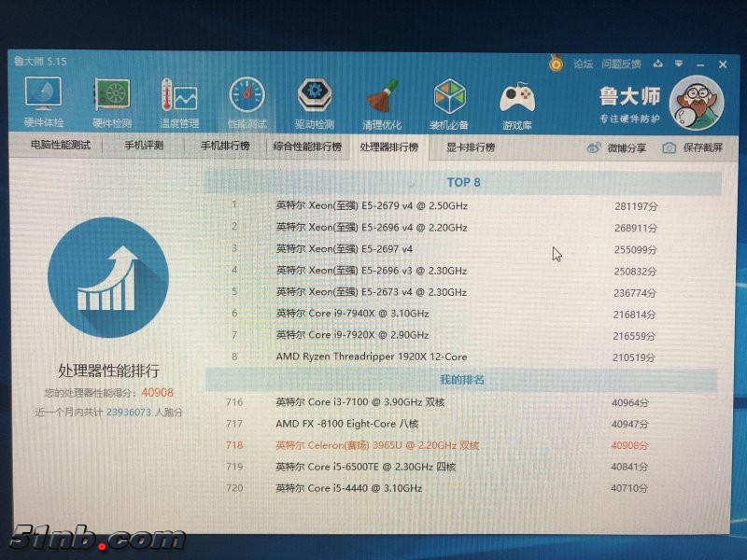Click the 23936073 user count number
The width and height of the screenshot is (747, 560).
pyautogui.click(x=129, y=412)
